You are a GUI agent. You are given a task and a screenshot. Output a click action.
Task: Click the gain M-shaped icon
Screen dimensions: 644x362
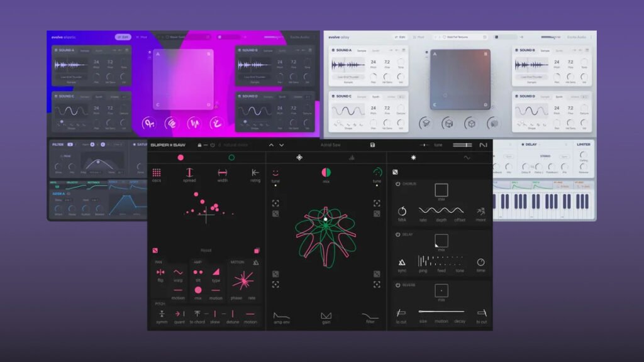[x=326, y=315]
